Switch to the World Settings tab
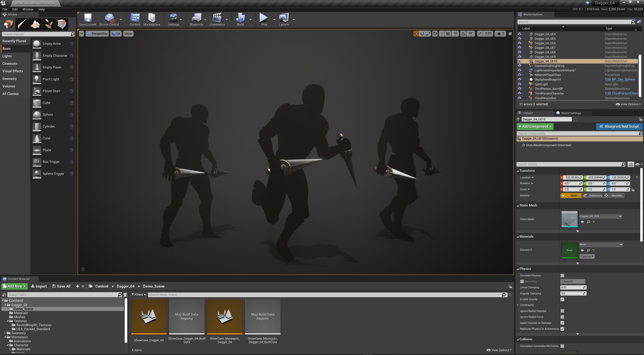 [x=571, y=113]
